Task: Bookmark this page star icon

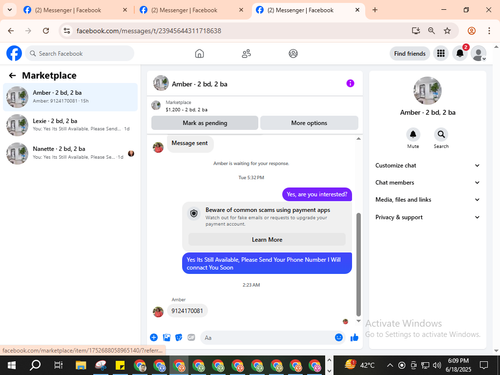Action: [x=447, y=31]
